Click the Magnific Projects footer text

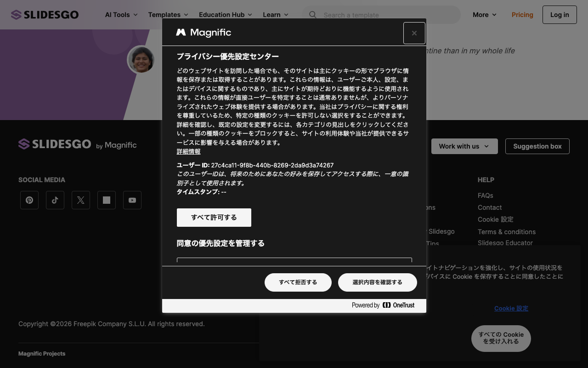[42, 354]
